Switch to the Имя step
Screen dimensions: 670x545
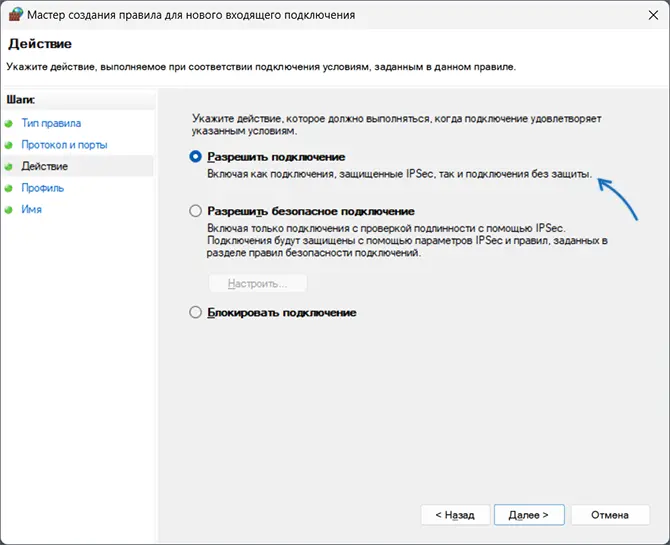tap(32, 210)
